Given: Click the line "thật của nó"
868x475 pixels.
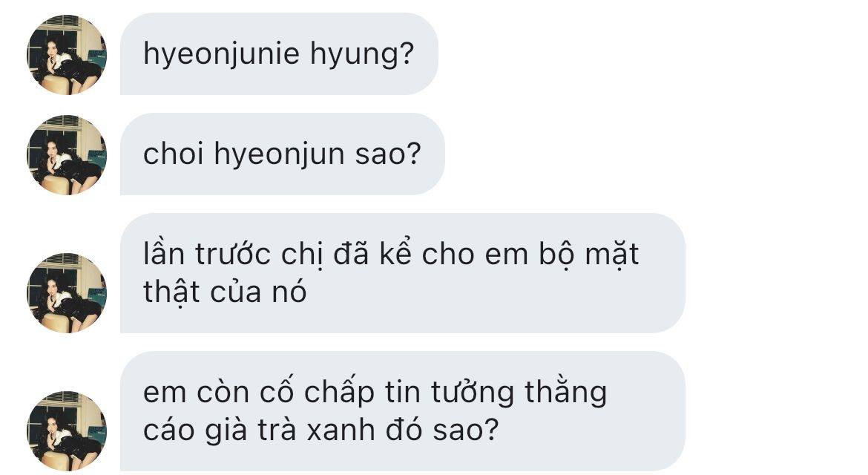Looking at the screenshot, I should point(225,292).
